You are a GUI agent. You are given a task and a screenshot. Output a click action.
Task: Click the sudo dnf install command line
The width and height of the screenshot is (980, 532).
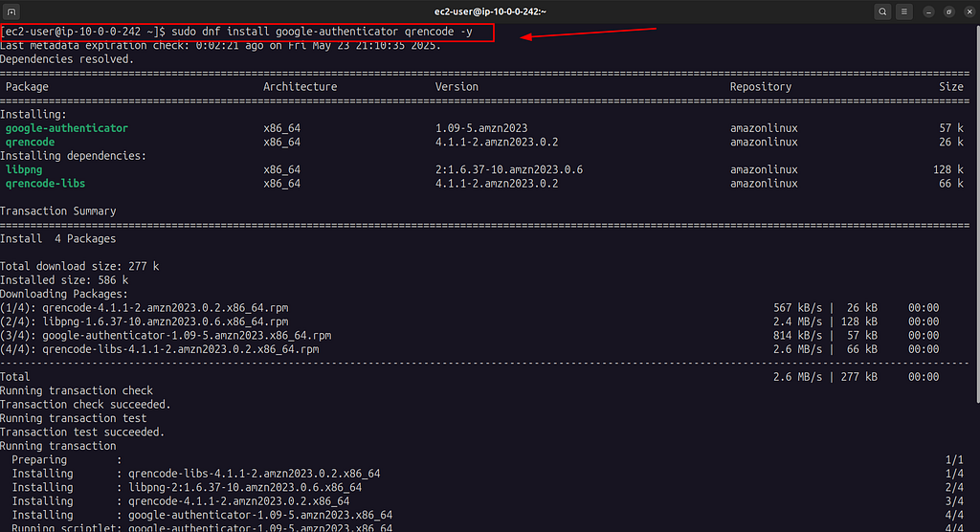tap(238, 32)
